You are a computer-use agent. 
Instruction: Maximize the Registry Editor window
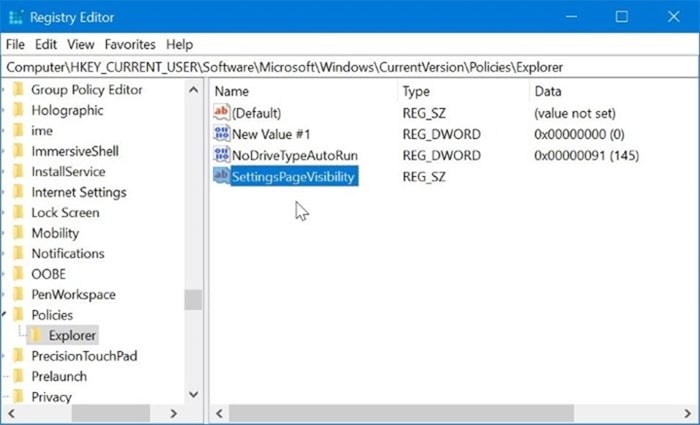[621, 17]
